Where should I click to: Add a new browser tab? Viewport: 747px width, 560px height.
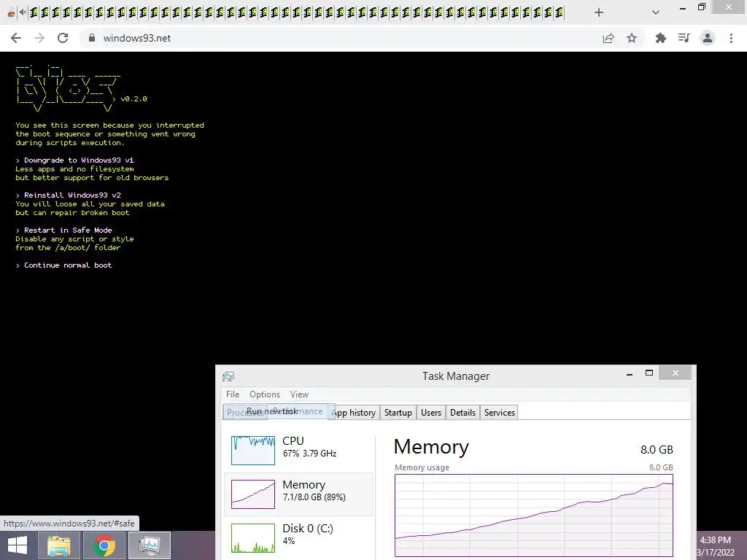click(599, 12)
